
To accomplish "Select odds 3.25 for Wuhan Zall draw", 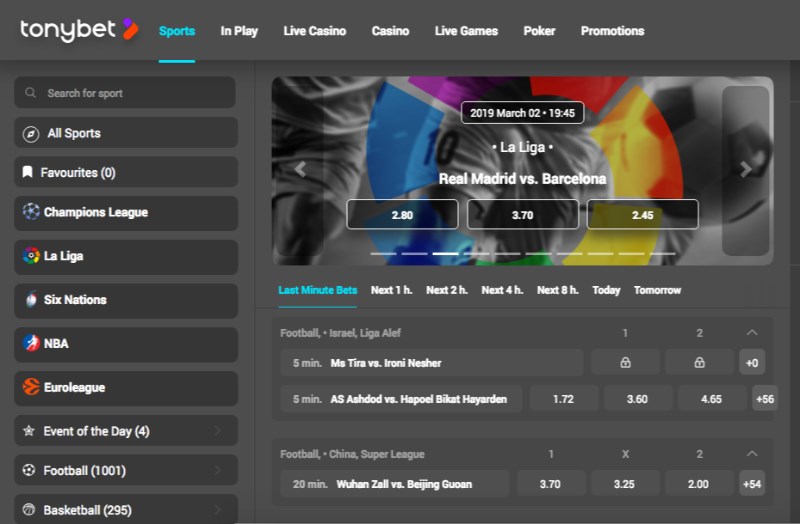I will pos(624,483).
